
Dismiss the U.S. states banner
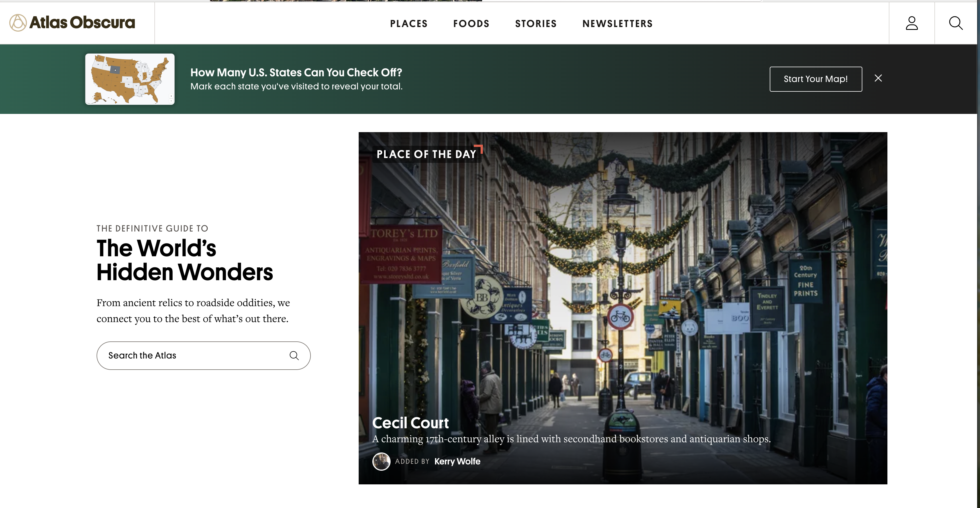878,78
